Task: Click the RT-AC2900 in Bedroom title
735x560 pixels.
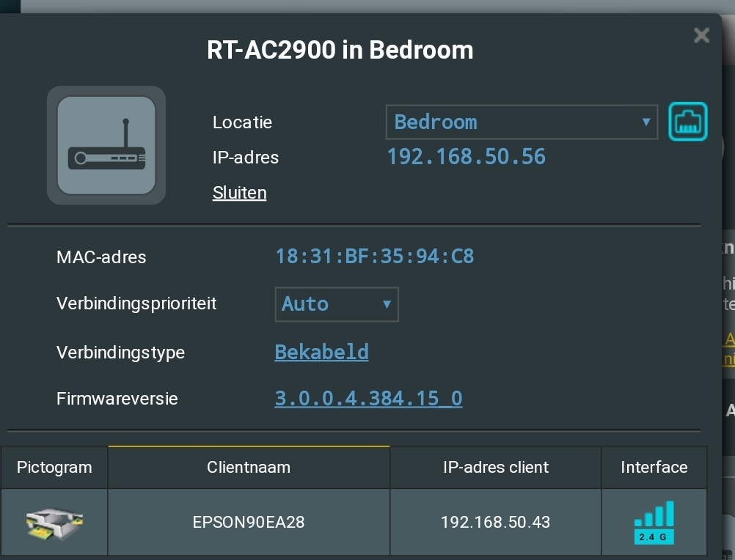Action: tap(340, 50)
